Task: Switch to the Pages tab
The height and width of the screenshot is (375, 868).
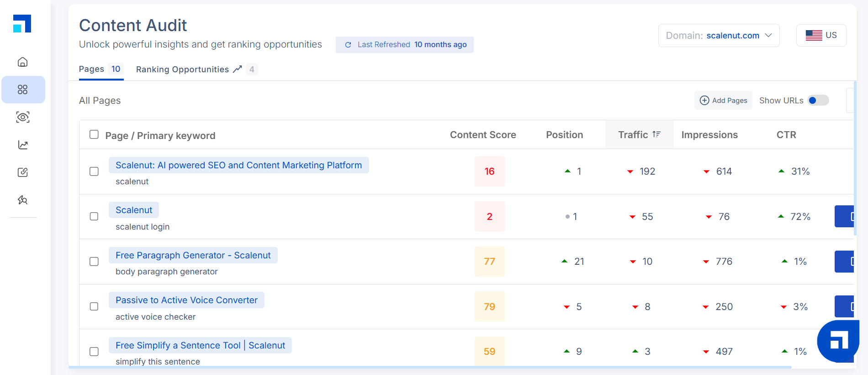Action: click(x=101, y=69)
